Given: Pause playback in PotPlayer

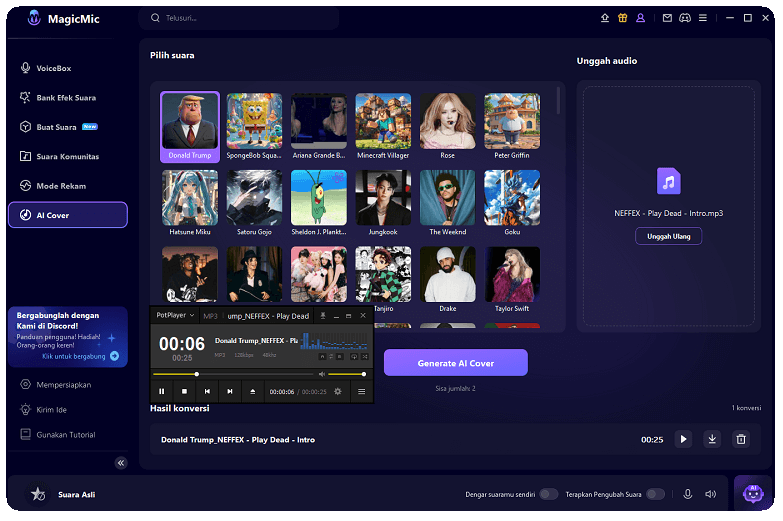Looking at the screenshot, I should (x=161, y=391).
